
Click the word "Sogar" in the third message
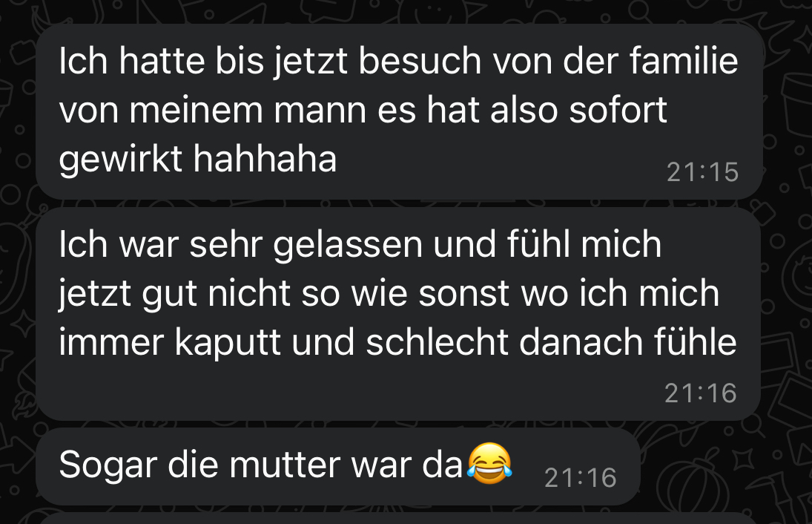click(x=108, y=465)
